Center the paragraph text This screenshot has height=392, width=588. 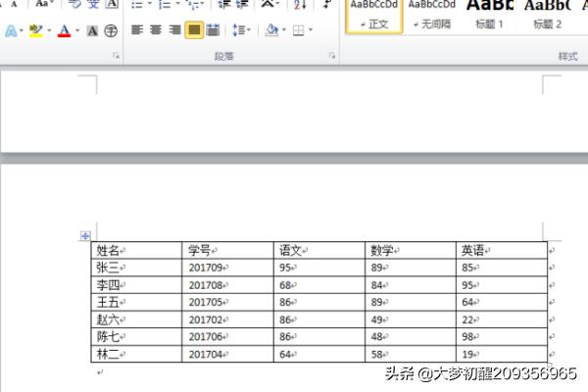156,29
